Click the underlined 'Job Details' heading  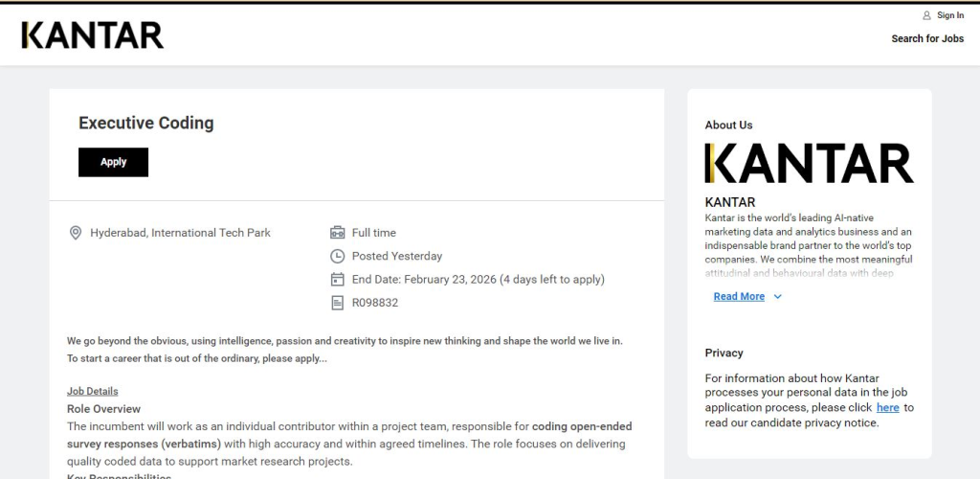click(x=93, y=392)
